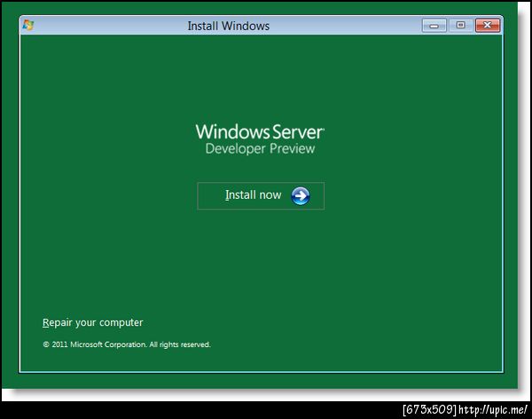This screenshot has height=419, width=532.
Task: Click the Install now button
Action: 261,195
